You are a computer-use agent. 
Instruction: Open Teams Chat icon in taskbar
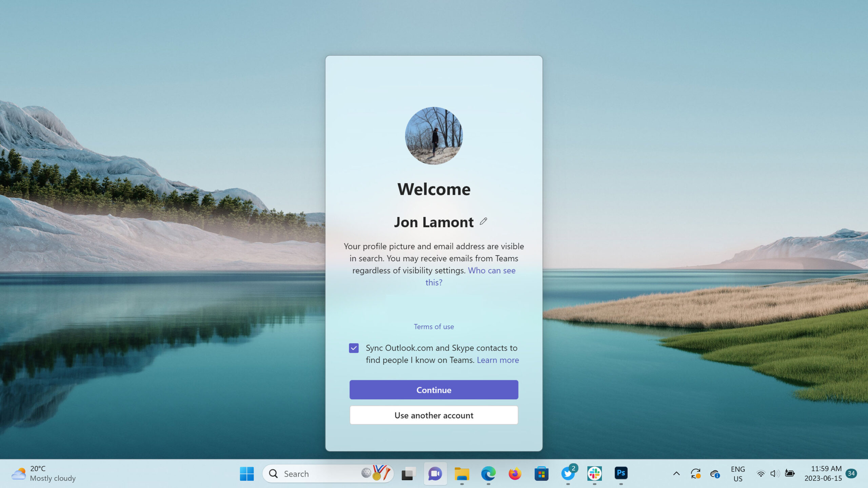435,473
